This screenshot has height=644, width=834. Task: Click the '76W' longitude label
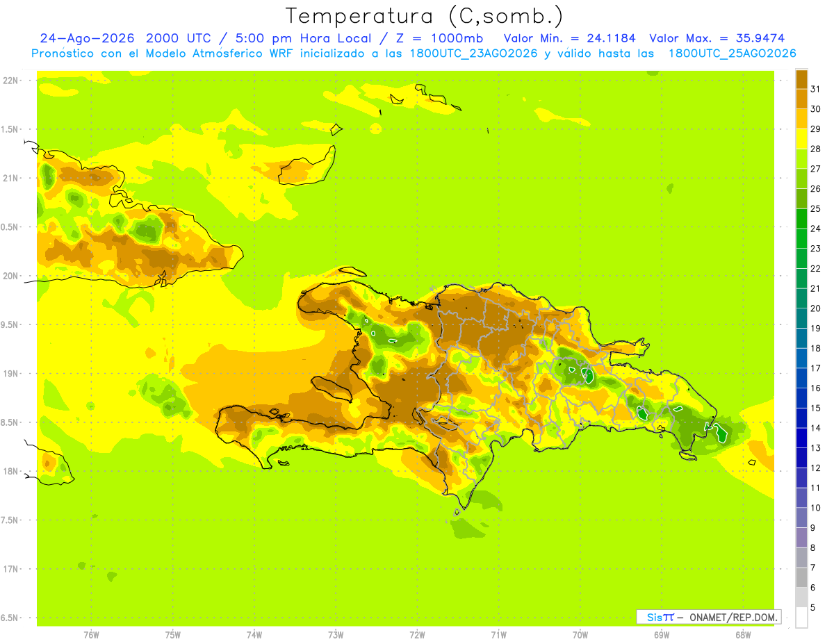[91, 635]
